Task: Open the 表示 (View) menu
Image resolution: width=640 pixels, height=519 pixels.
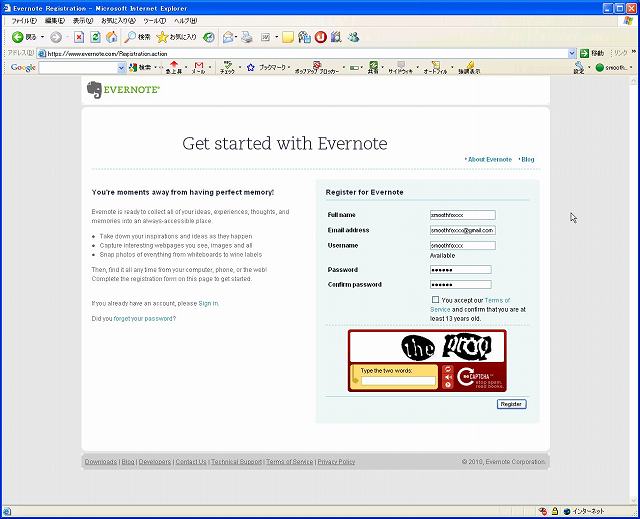Action: point(83,21)
